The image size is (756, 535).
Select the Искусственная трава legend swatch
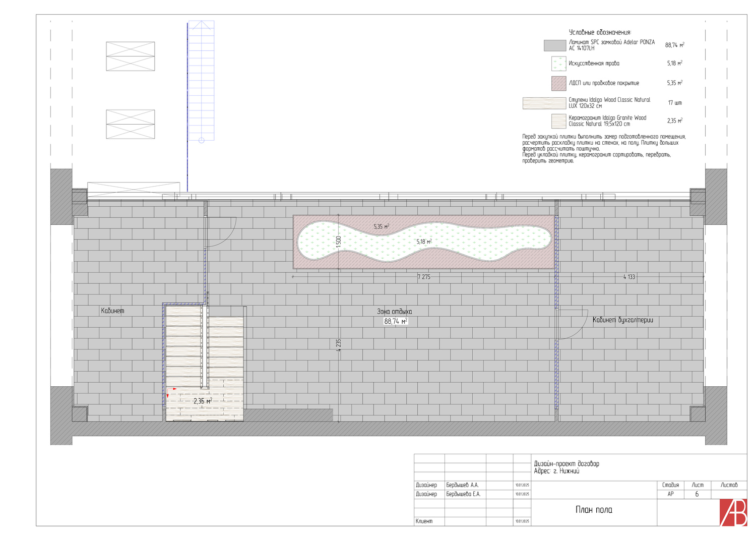559,64
